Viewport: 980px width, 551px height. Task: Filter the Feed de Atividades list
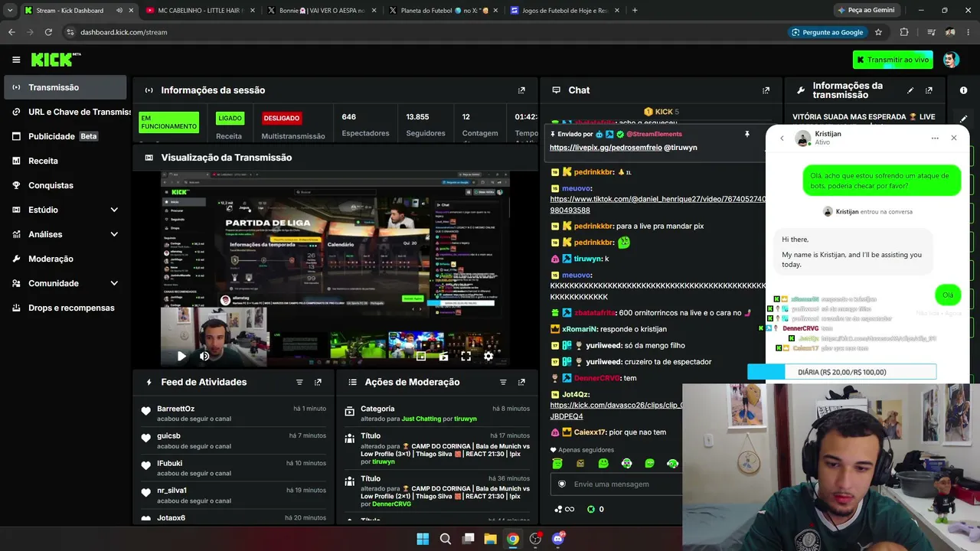[299, 382]
